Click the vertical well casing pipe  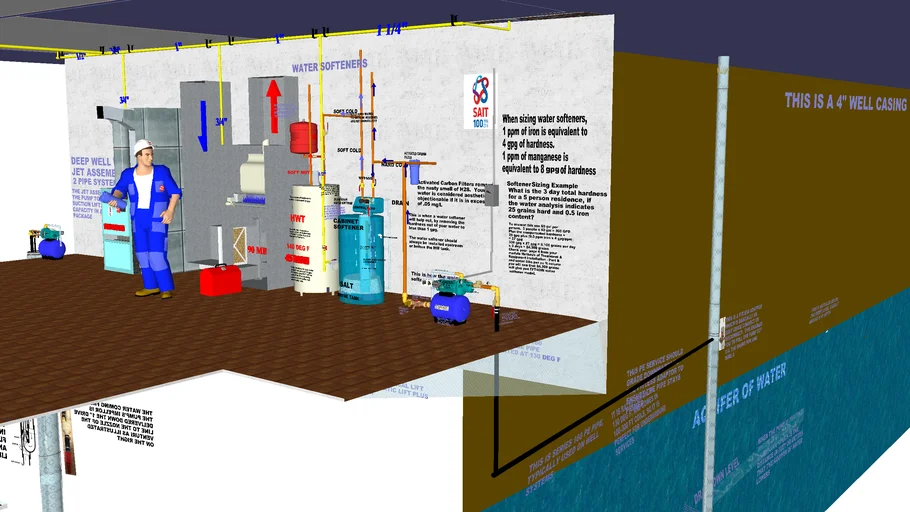coord(716,284)
